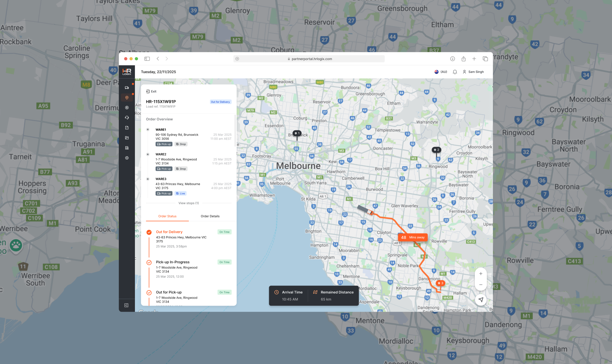Click the dollar payments sidebar icon
612x364 pixels.
tap(127, 108)
